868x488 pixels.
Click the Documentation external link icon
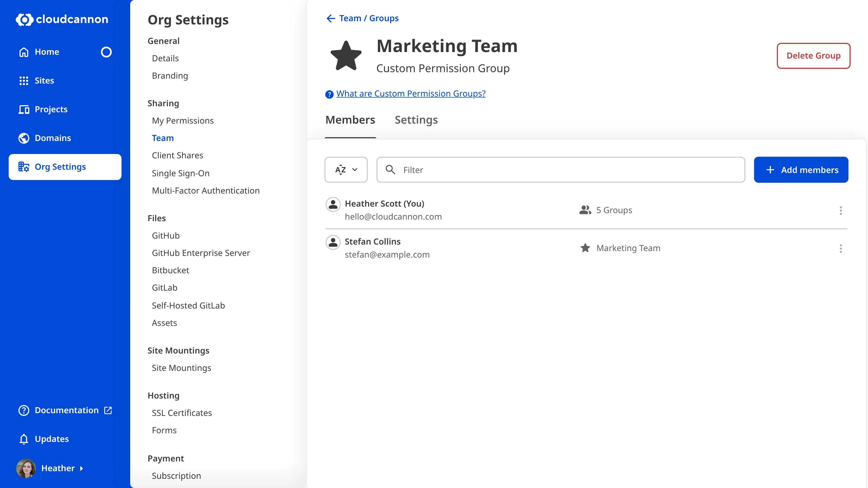click(108, 410)
